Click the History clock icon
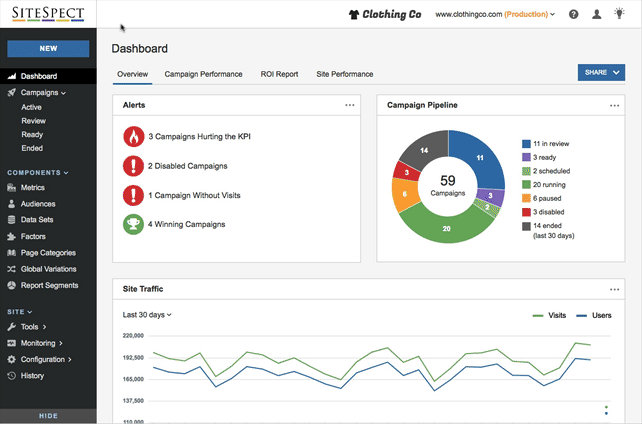This screenshot has height=424, width=642. click(x=11, y=376)
